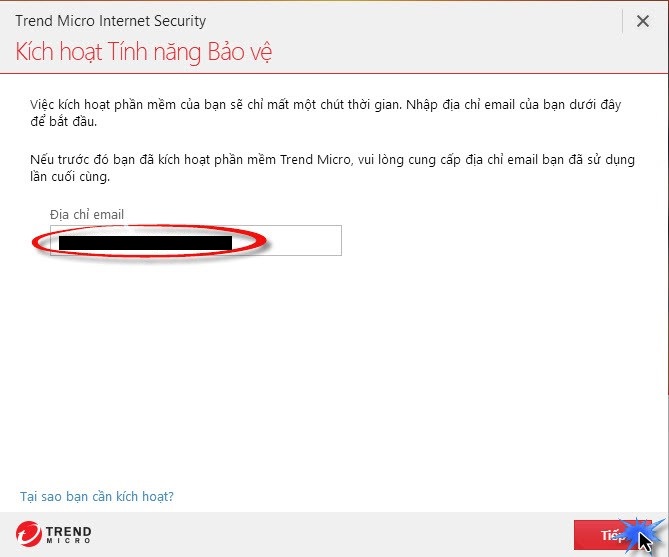Click the 'Trend Micro Internet Security' title text
The image size is (669, 557).
click(111, 21)
